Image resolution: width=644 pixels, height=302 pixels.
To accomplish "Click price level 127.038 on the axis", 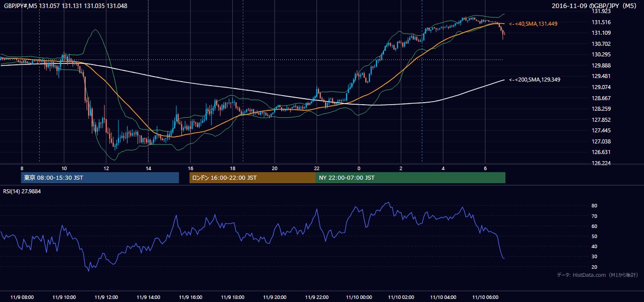I will 601,141.
